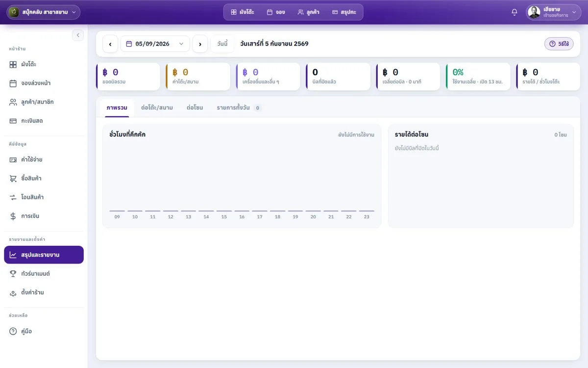
Task: Click the 09 hour label on chart
Action: click(x=117, y=217)
